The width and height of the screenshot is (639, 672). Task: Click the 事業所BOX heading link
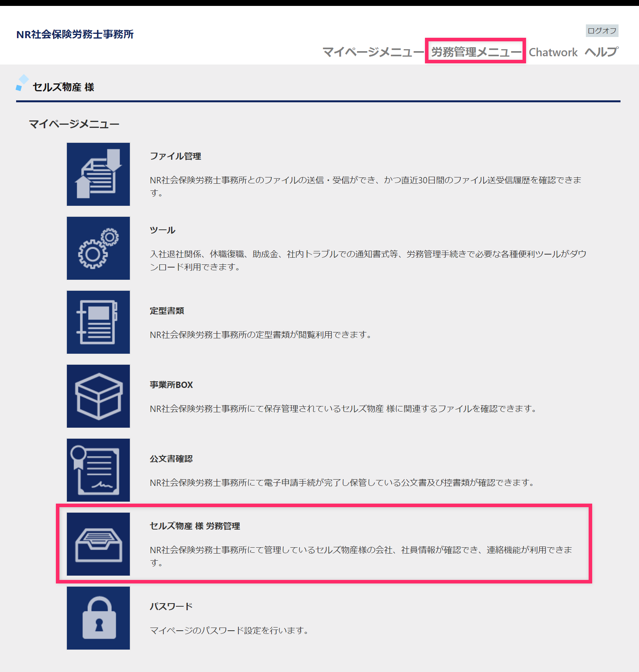171,385
